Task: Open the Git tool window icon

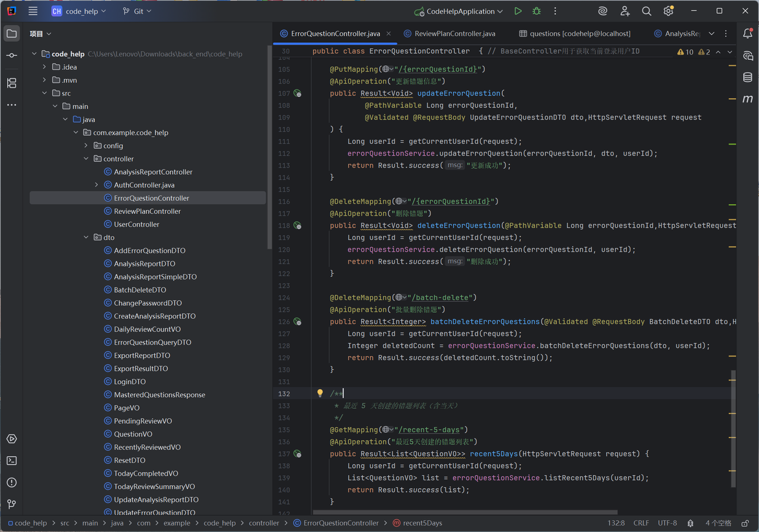Action: [x=11, y=504]
